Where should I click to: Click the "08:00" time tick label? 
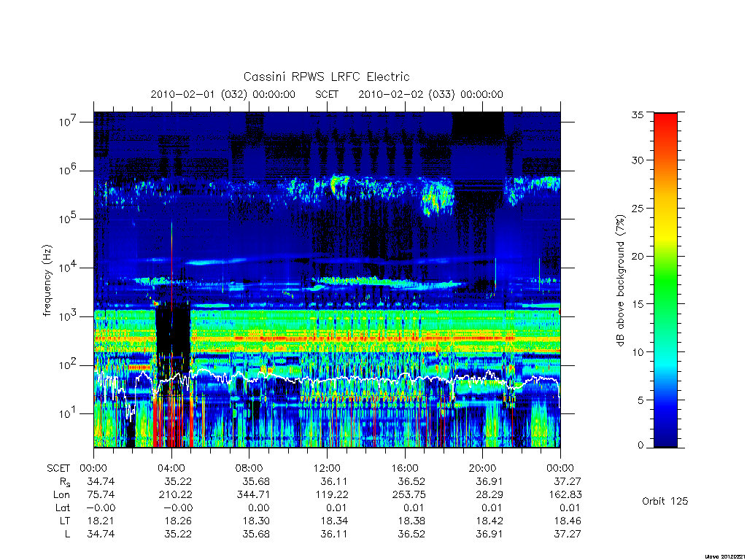249,468
